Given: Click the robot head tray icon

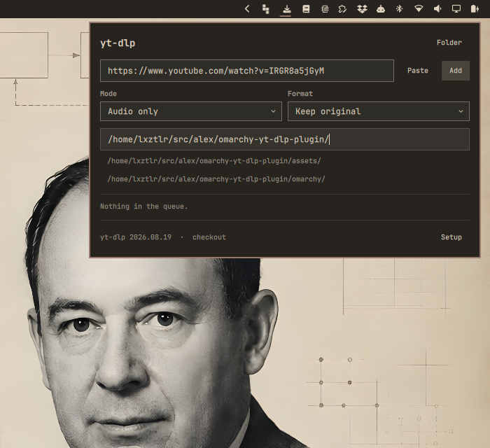Looking at the screenshot, I should pos(381,9).
